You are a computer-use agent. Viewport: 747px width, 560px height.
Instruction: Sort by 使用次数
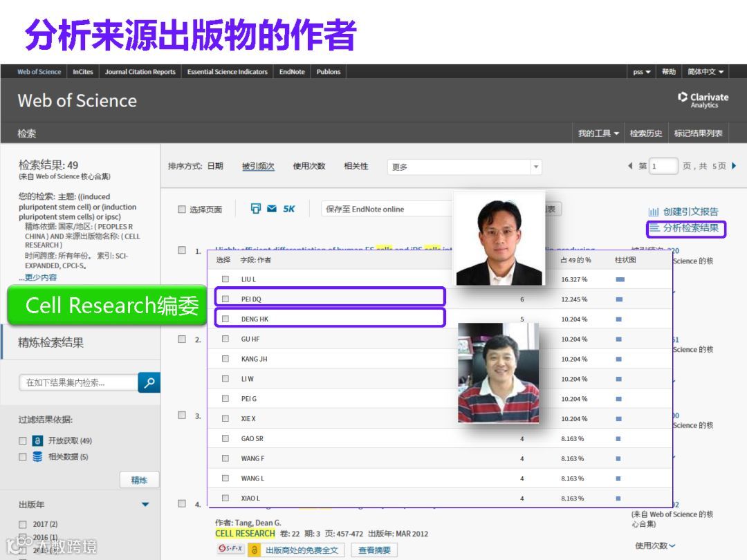coord(308,166)
